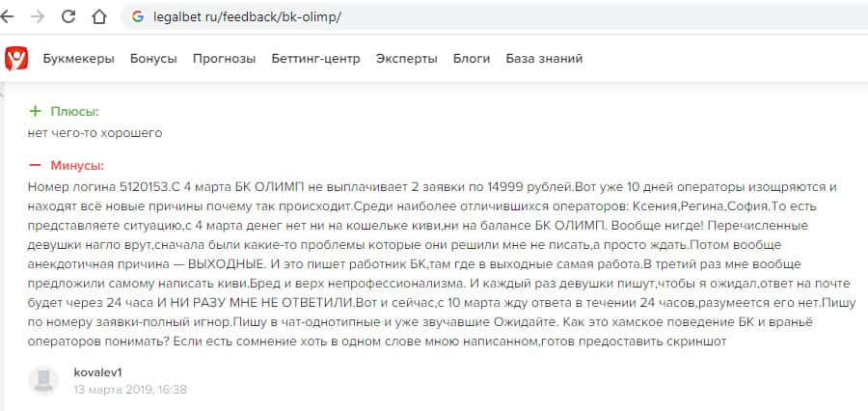Click the Минусы heading

(x=77, y=166)
